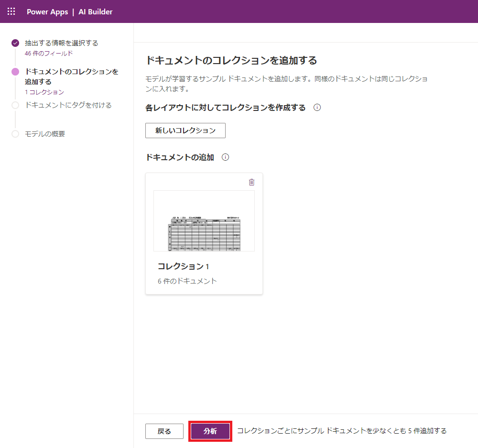Click the 46 件のフィールド text
Screen dimensions: 478x448
pyautogui.click(x=49, y=54)
